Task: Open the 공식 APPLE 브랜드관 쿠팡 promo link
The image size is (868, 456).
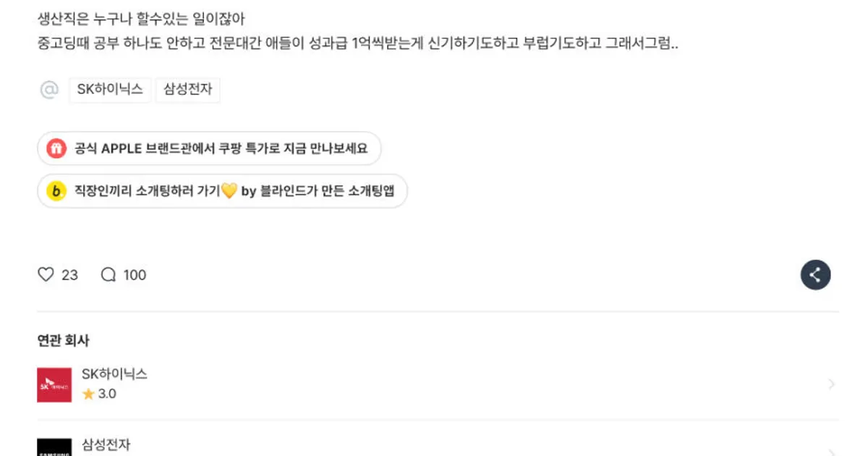Action: point(221,149)
